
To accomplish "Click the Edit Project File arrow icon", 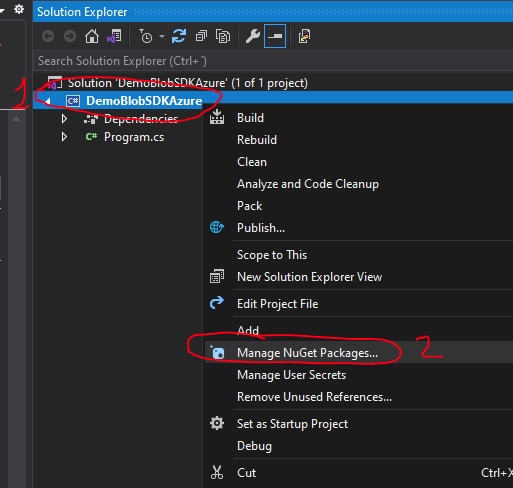I will click(217, 303).
